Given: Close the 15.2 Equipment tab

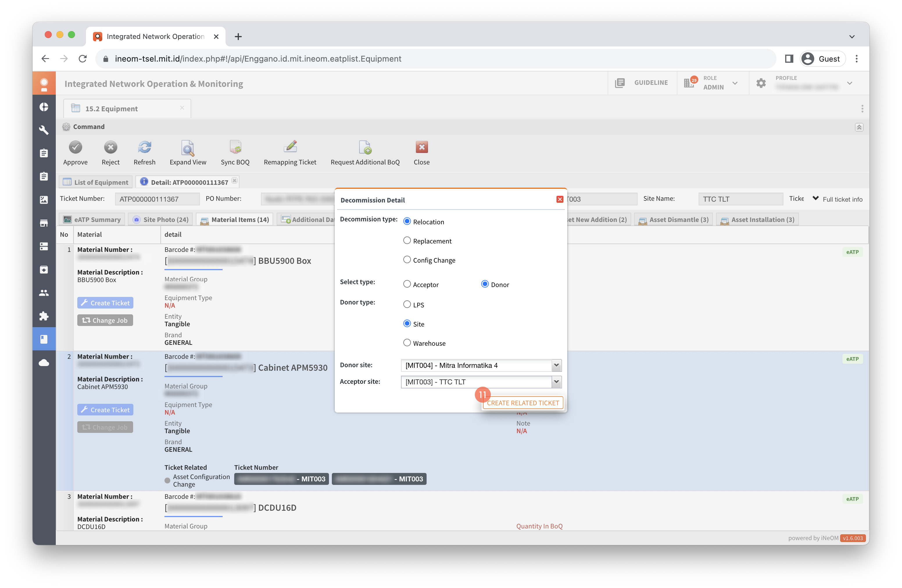Looking at the screenshot, I should pos(182,108).
